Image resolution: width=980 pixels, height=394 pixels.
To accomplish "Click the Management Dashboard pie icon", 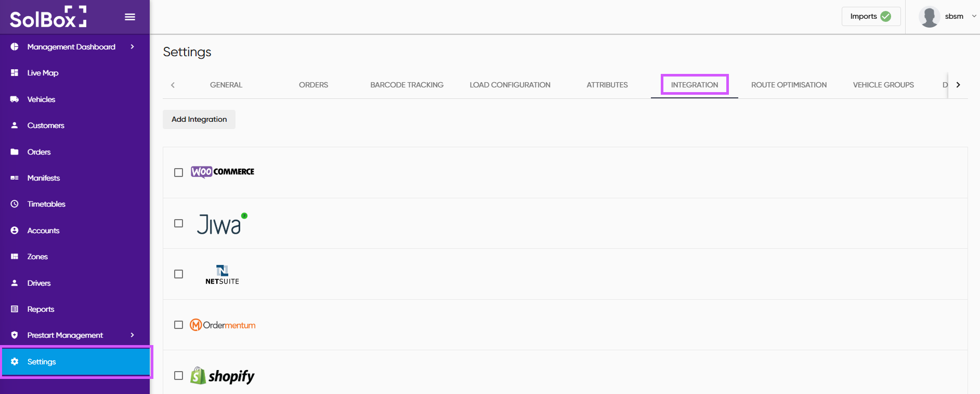I will click(x=15, y=47).
